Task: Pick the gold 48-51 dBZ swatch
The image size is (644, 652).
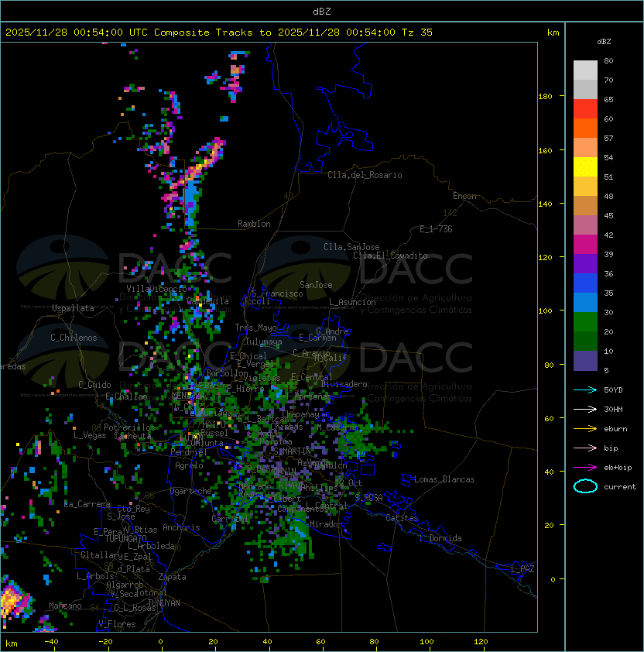Action: tap(585, 187)
